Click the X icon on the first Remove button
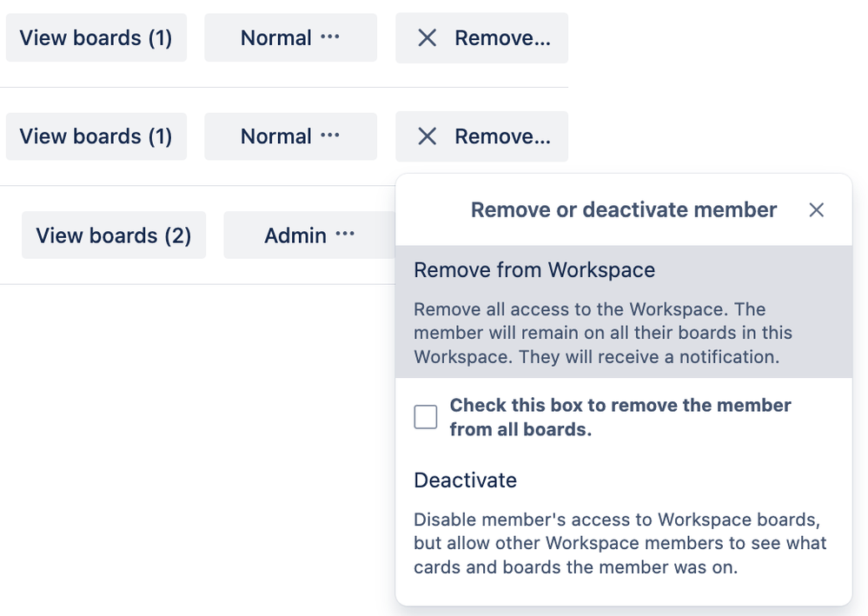The height and width of the screenshot is (616, 868). pyautogui.click(x=426, y=37)
